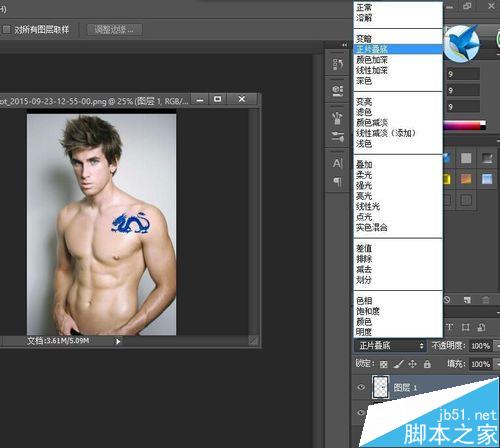
Task: Open the Character panel (A| icon)
Action: pos(337,163)
